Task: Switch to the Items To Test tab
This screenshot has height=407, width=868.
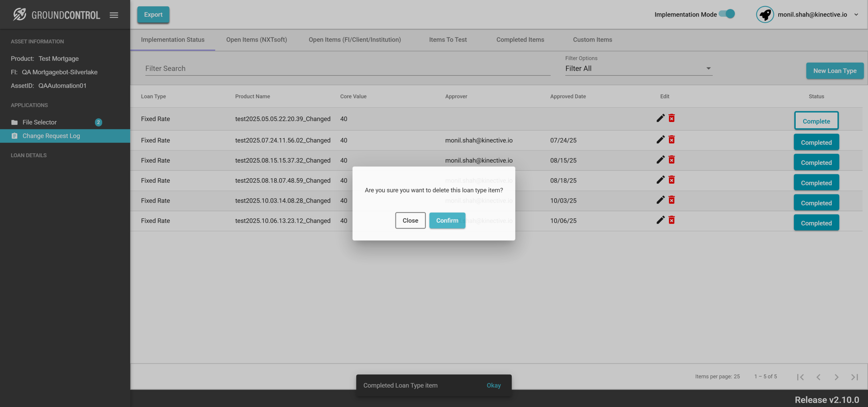Action: coord(448,40)
